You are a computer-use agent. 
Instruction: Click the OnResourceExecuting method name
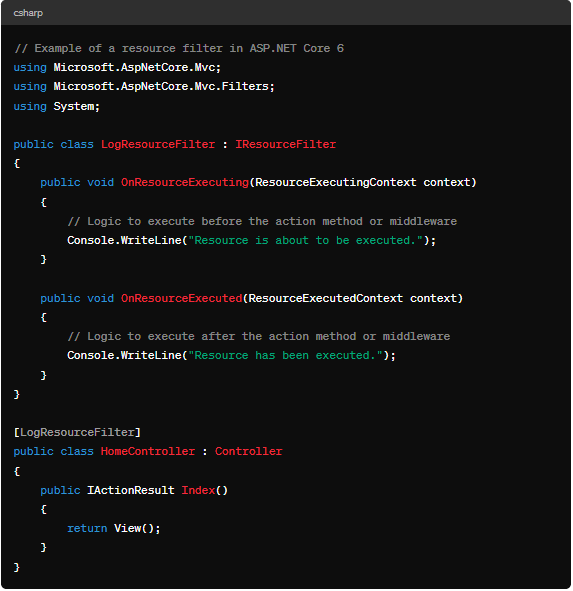(x=185, y=182)
